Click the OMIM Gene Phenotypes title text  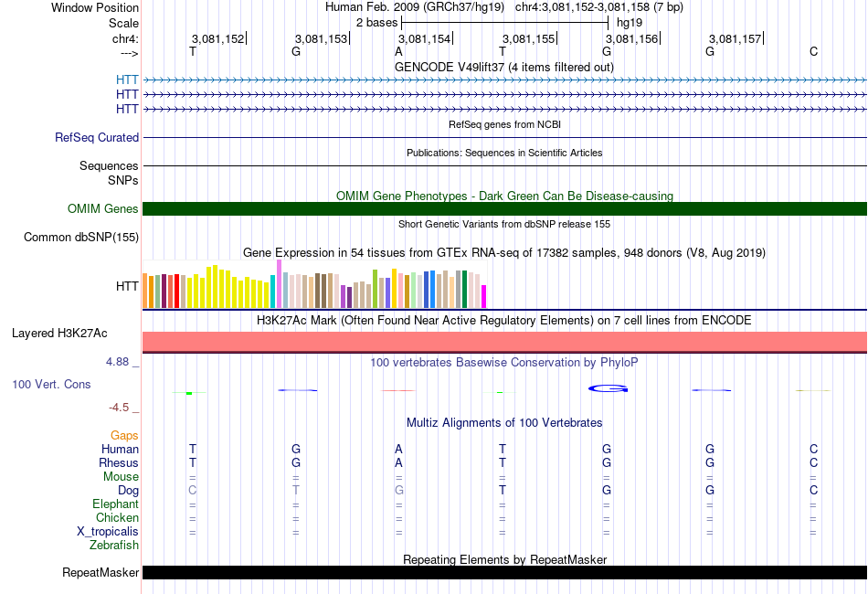504,196
